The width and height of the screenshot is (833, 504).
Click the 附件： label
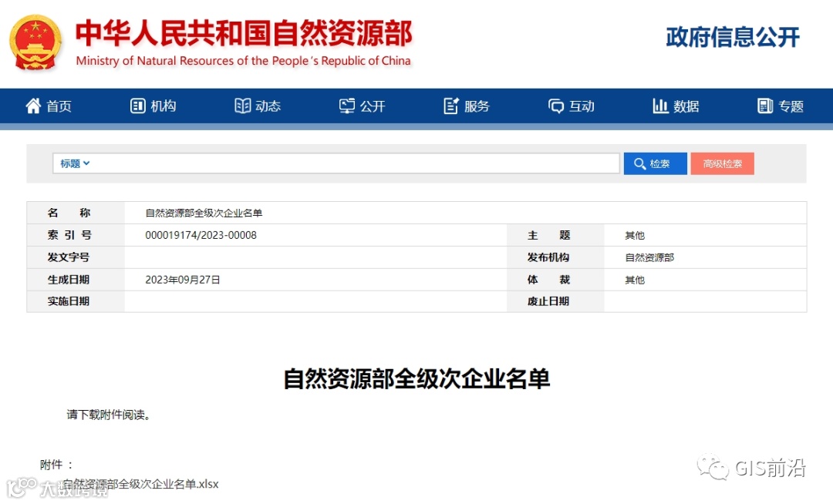(57, 465)
